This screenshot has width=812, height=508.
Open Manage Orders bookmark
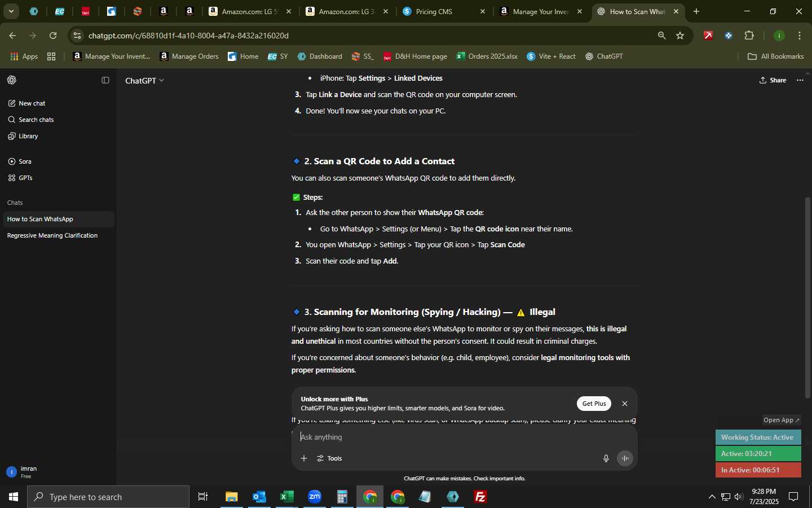coord(189,56)
